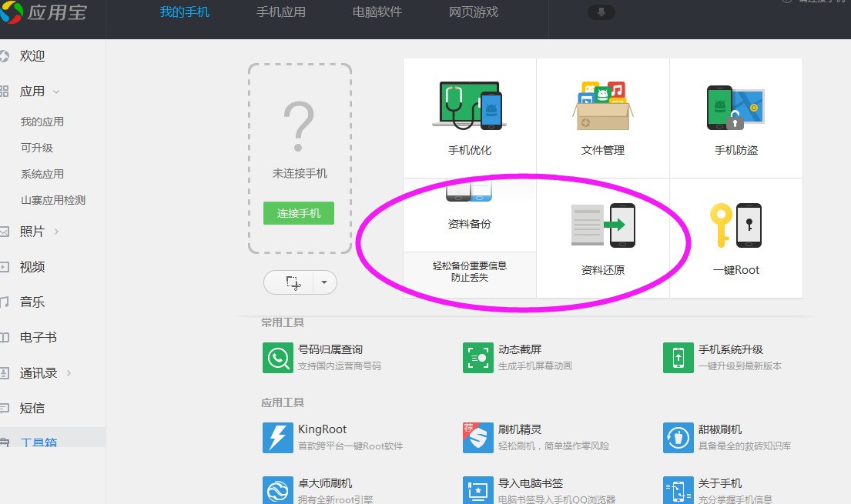Select 系统应用 sidebar sub-item
This screenshot has width=851, height=504.
coord(42,174)
